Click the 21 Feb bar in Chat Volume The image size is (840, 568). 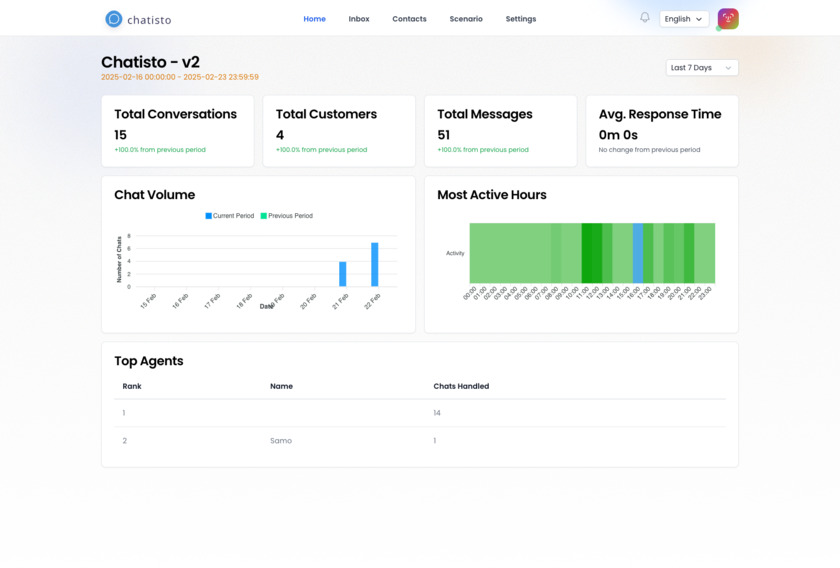(x=343, y=274)
